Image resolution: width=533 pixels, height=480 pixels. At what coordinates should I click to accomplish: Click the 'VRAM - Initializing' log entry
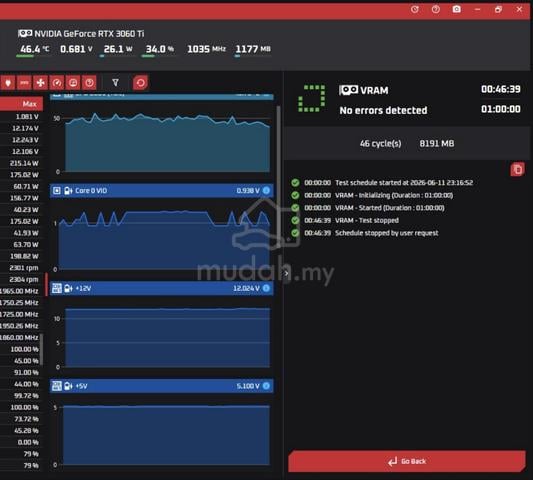pyautogui.click(x=372, y=195)
